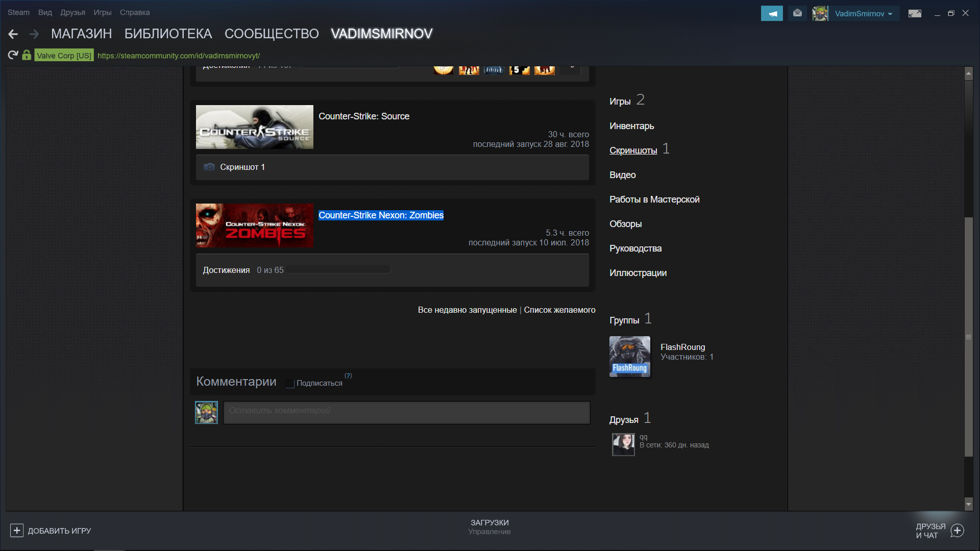Open the Друзья menu

click(73, 12)
